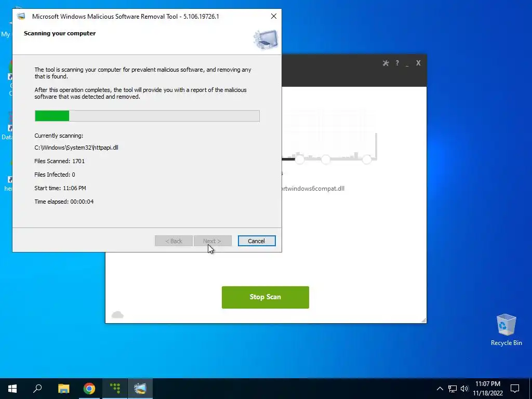
Task: Show hidden system tray icons
Action: point(440,389)
